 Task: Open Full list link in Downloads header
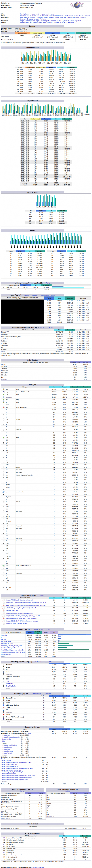pyautogui.click(x=42, y=595)
